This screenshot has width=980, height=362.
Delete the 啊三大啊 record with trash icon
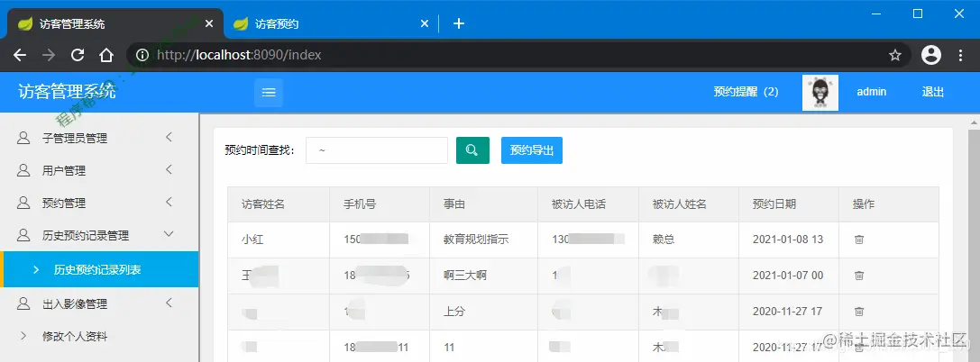tap(859, 276)
